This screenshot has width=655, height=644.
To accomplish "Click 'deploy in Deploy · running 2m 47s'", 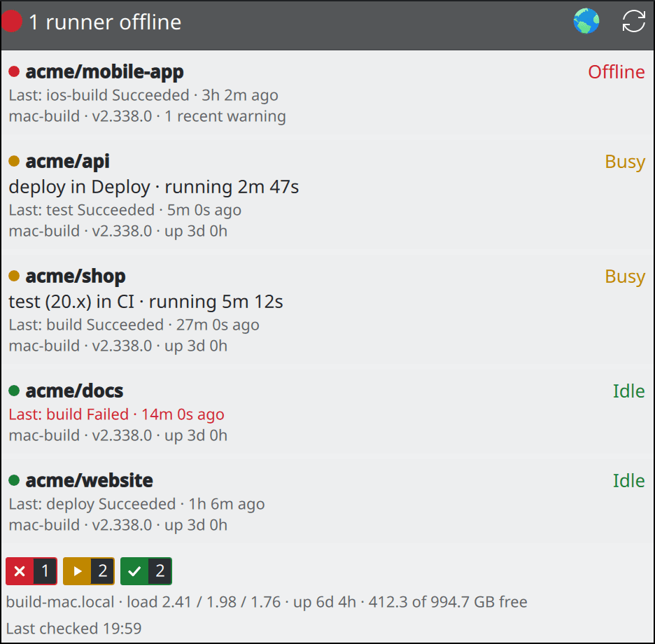I will point(154,187).
